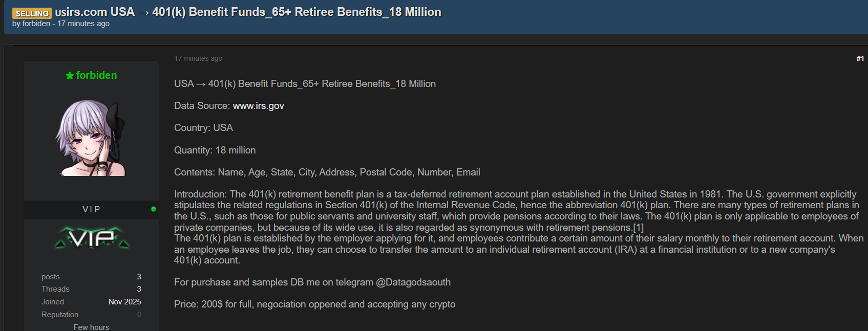This screenshot has width=868, height=331.
Task: Click the Threads count value
Action: tap(139, 289)
